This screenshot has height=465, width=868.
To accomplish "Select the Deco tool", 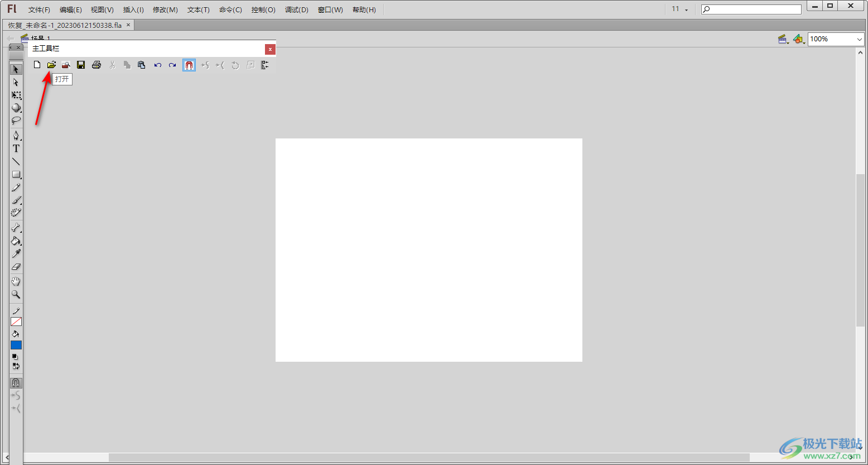I will (x=16, y=213).
